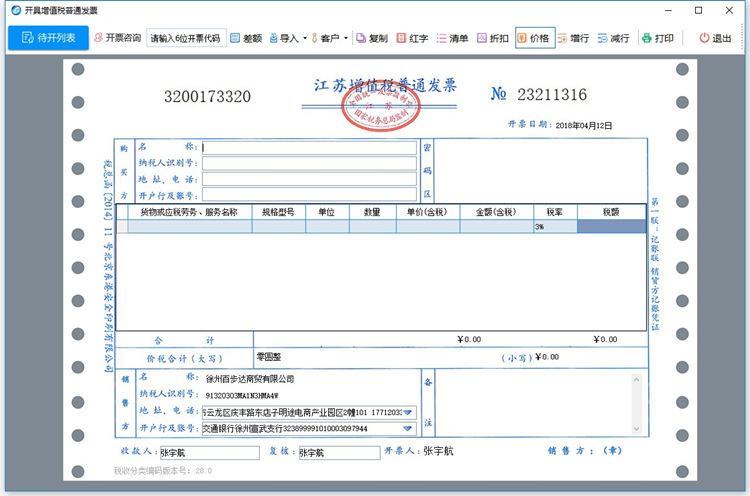Click 增行 to add a row
Viewport: 750px width, 496px height.
click(573, 38)
